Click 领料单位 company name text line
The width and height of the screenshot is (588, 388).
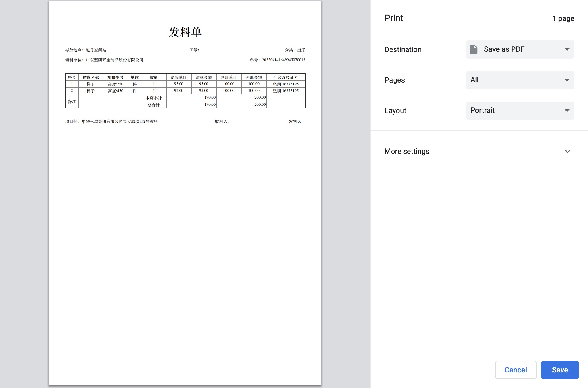[104, 60]
